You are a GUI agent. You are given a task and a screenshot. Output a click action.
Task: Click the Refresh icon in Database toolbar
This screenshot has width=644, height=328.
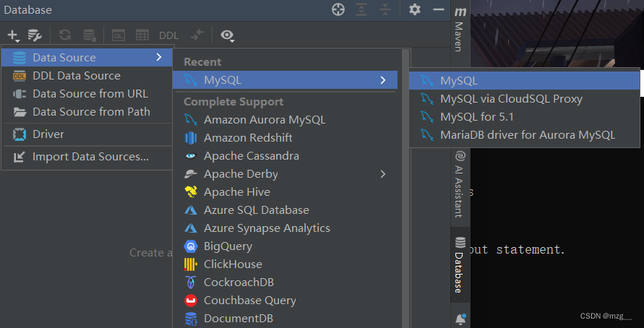click(x=65, y=35)
